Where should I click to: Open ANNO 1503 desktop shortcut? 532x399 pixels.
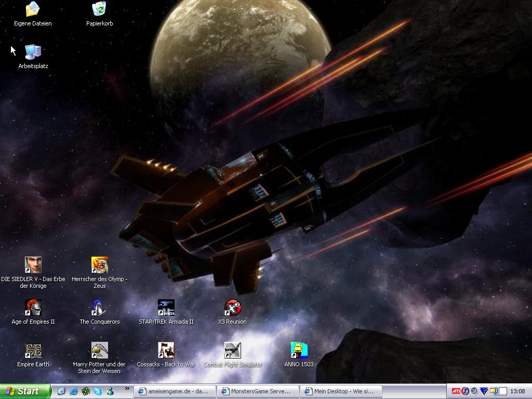[299, 350]
